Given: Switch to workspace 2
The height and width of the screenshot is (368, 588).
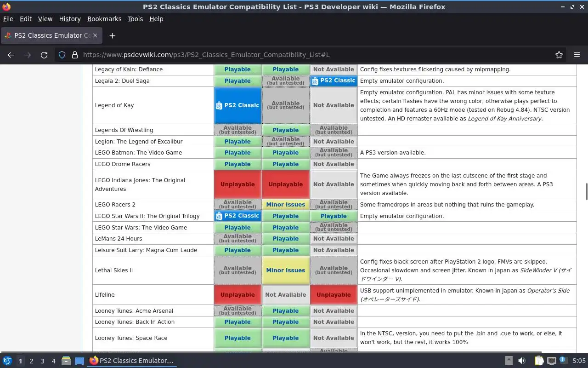Looking at the screenshot, I should point(31,361).
